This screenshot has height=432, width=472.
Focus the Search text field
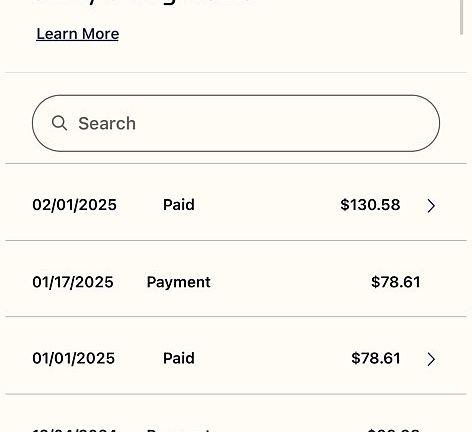click(x=236, y=123)
